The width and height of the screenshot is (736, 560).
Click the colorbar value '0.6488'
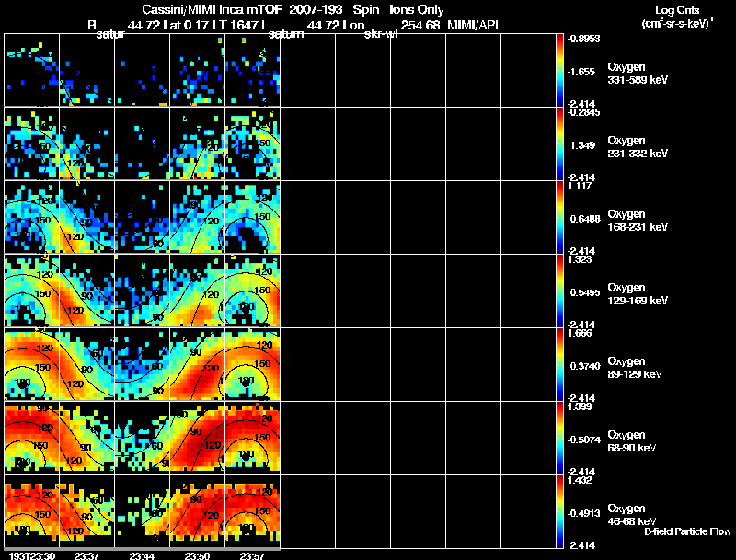pos(585,219)
